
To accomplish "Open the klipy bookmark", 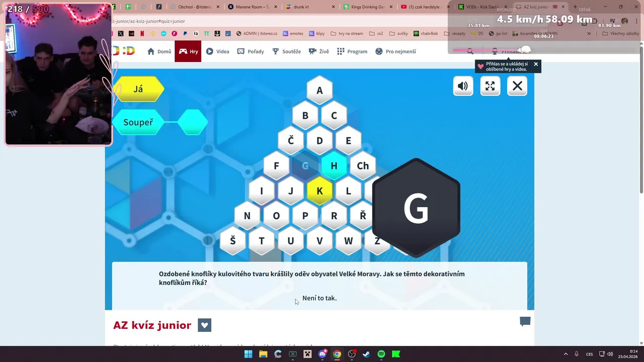I will pos(316,34).
